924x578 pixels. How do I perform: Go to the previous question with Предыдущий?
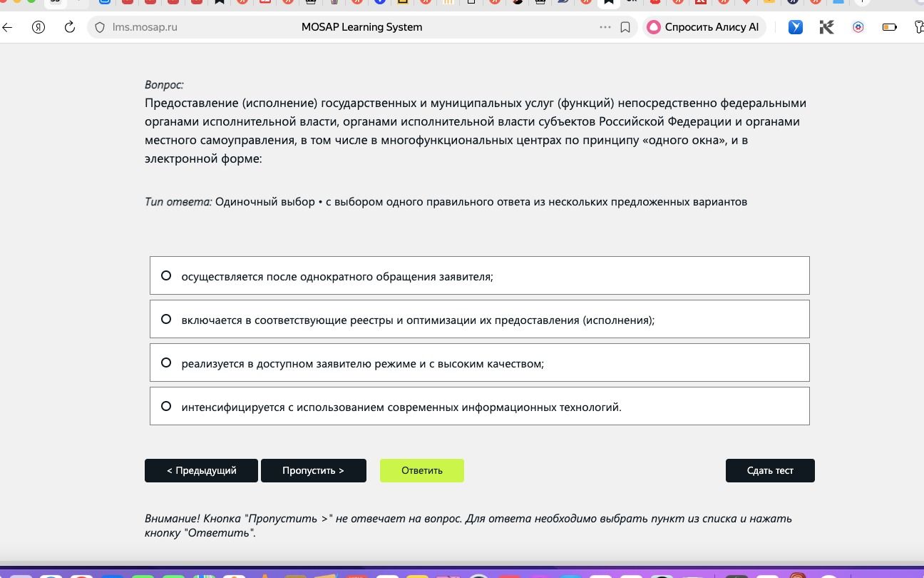[x=202, y=470]
